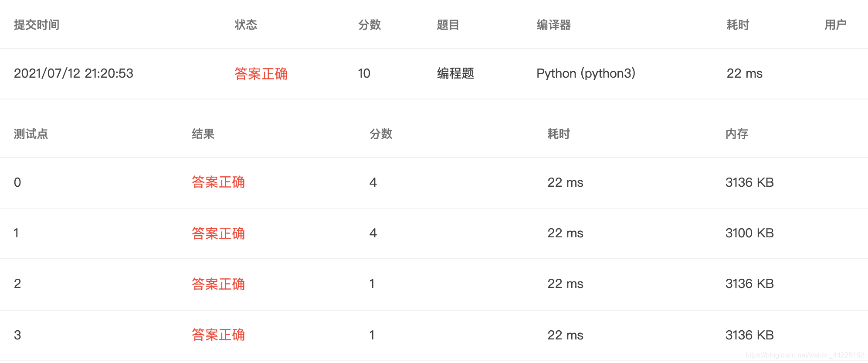
Task: Click test point number 1
Action: [x=17, y=233]
